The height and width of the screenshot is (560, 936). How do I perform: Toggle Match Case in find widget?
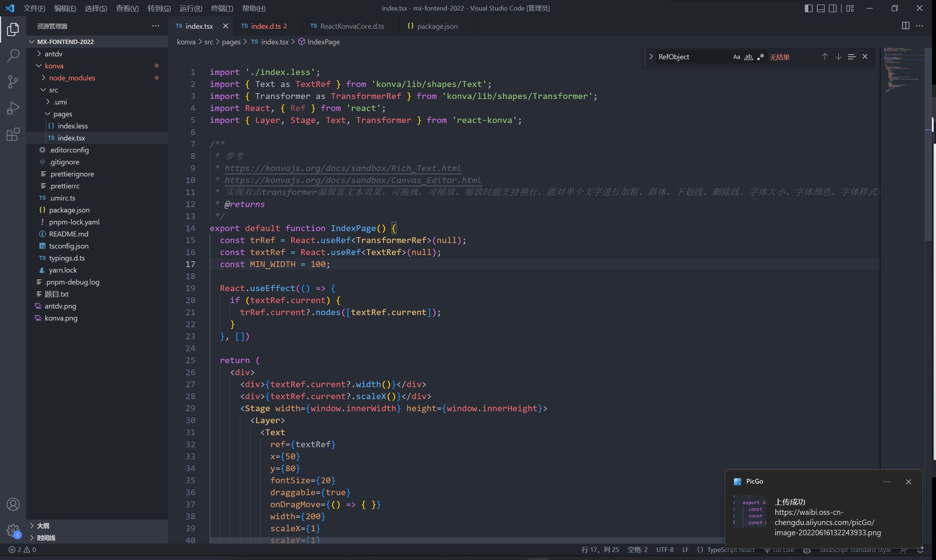click(736, 57)
